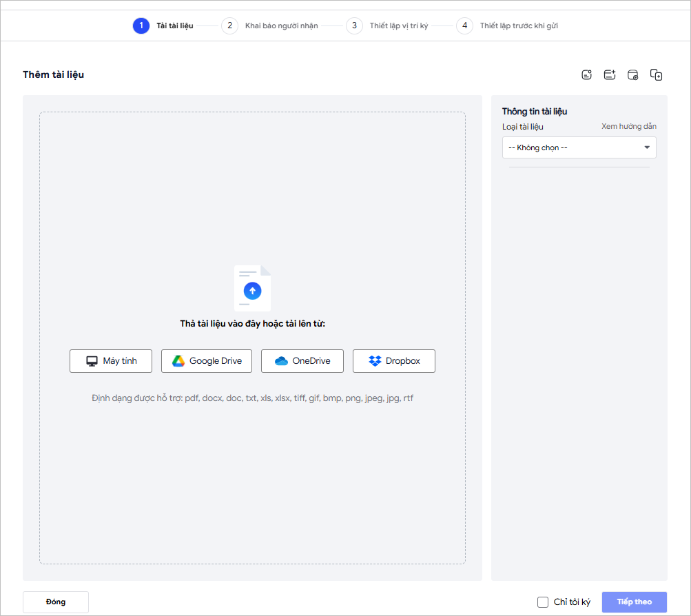Click the Tiếp theo button
This screenshot has width=691, height=616.
point(635,602)
